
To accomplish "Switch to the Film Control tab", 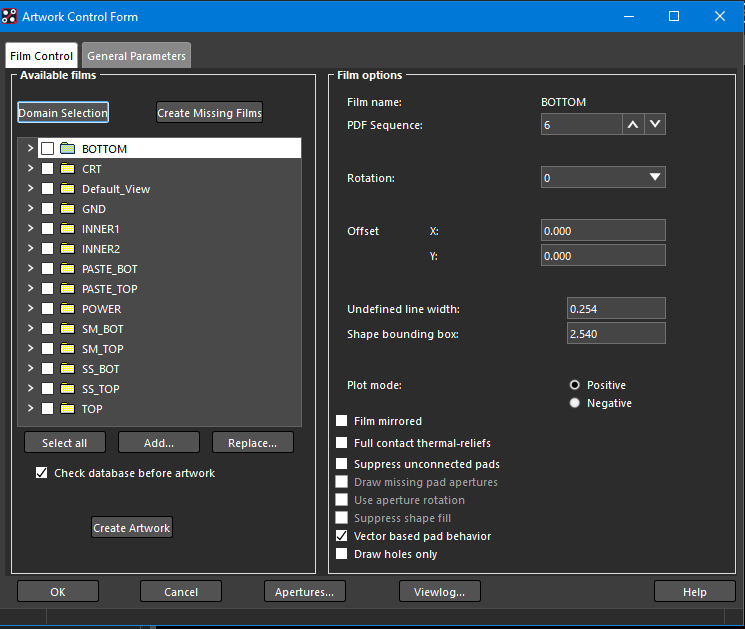I will pyautogui.click(x=41, y=56).
